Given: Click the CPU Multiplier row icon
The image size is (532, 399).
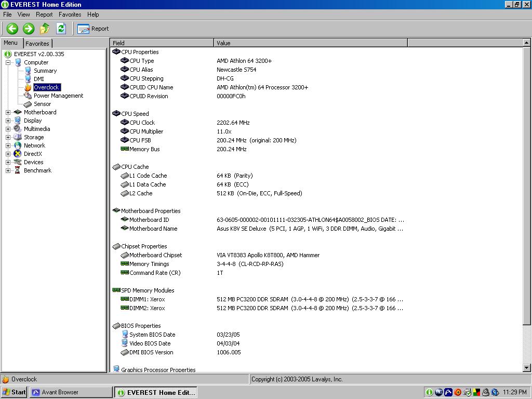Looking at the screenshot, I should pos(125,131).
